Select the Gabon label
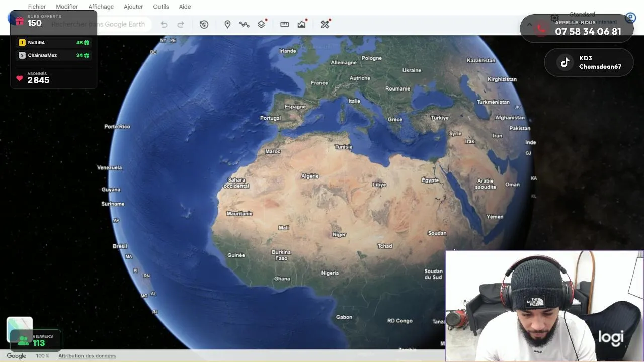Screen dimensions: 644x362 click(x=344, y=317)
